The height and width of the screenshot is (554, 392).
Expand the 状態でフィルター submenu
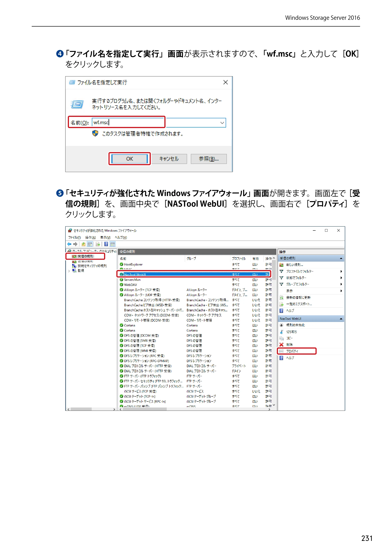(341, 278)
